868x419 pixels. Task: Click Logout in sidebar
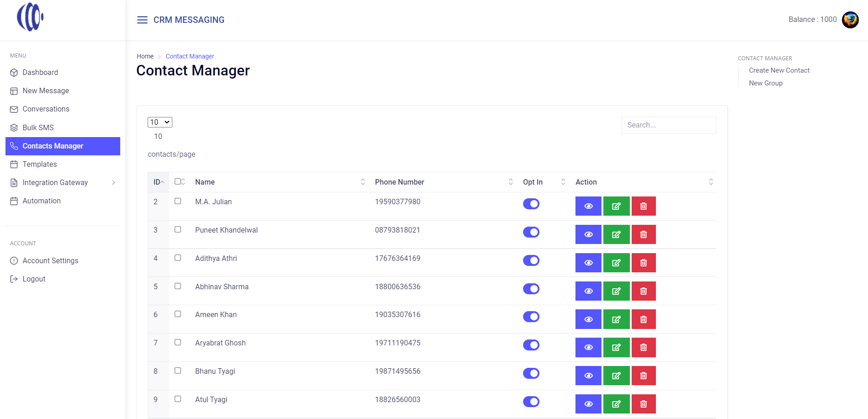pos(63,279)
